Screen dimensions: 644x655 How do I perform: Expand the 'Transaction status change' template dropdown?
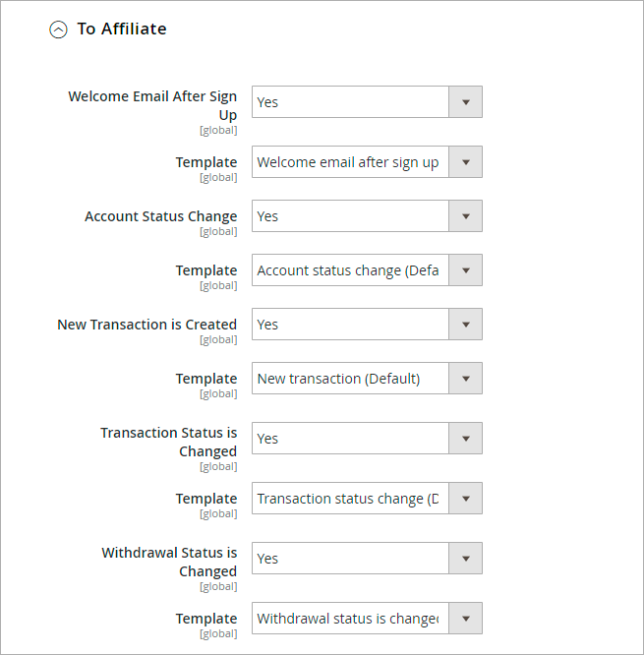pos(366,499)
